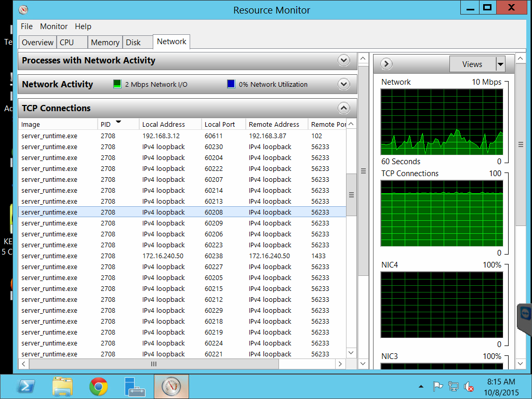Click the main pane vertical scrollbar thumb
This screenshot has height=399, width=532.
363,170
